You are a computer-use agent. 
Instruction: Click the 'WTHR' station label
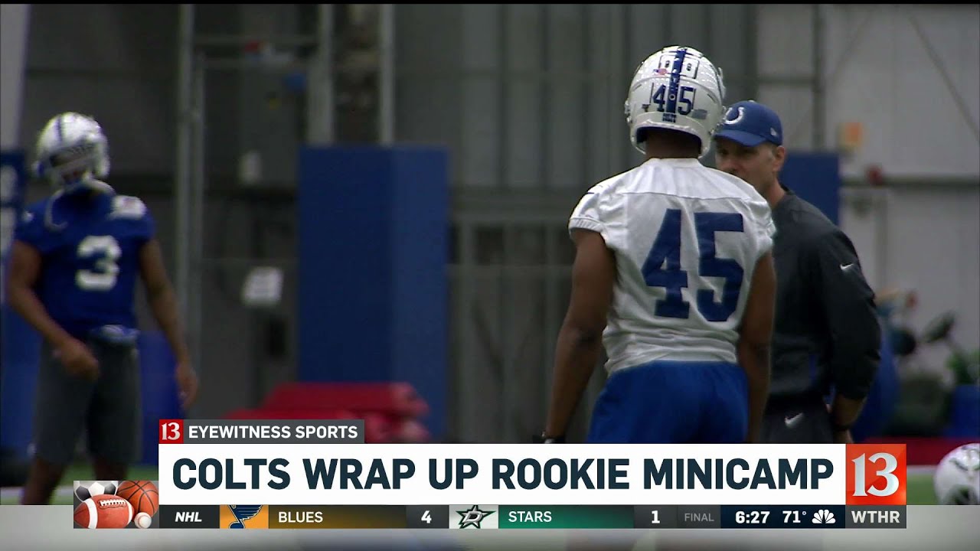tap(876, 517)
